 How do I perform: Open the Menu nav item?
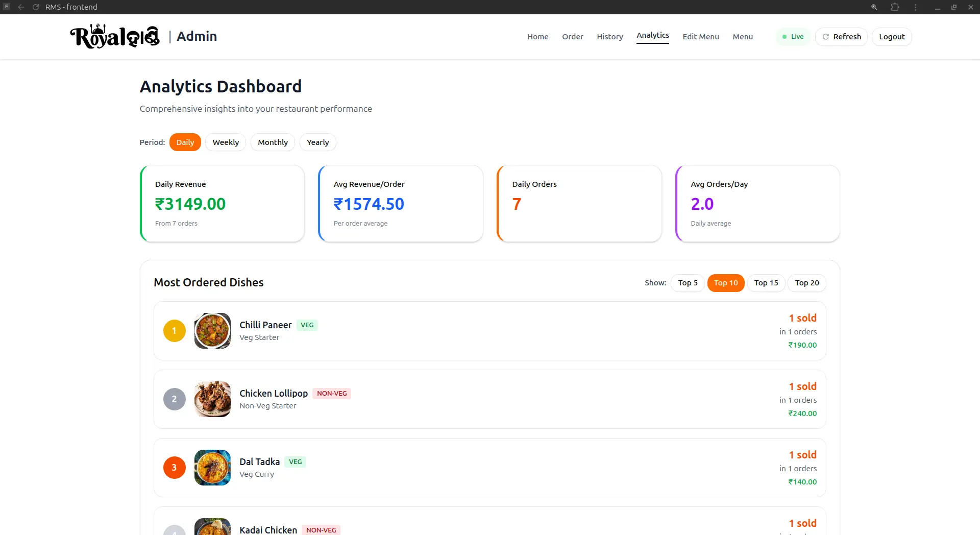coord(743,37)
